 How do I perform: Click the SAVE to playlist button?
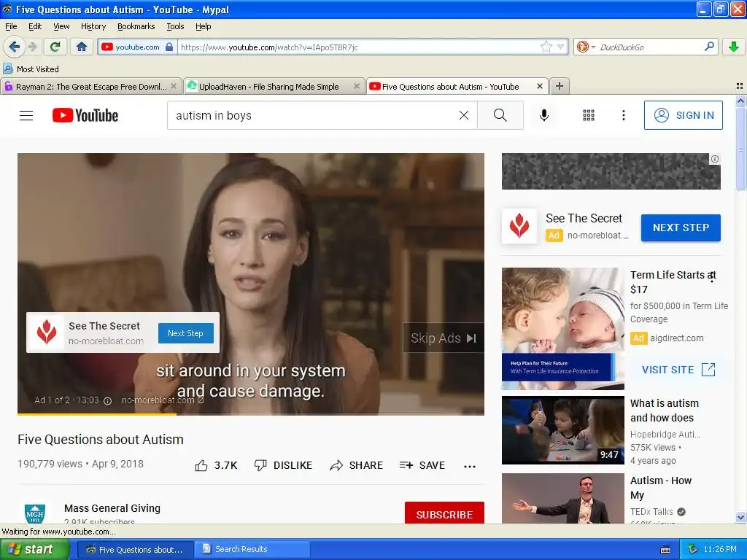coord(422,465)
